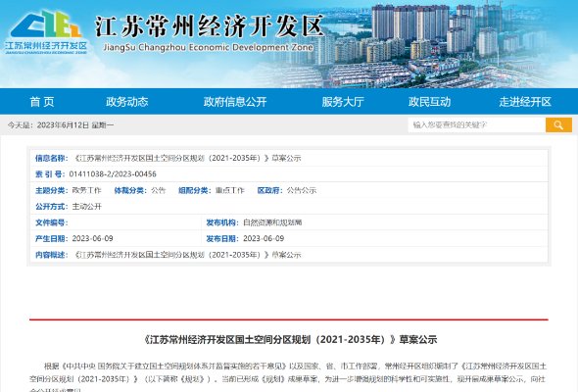Image resolution: width=578 pixels, height=392 pixels.
Task: Click the bold article heading 草案公示
Action: point(291,339)
